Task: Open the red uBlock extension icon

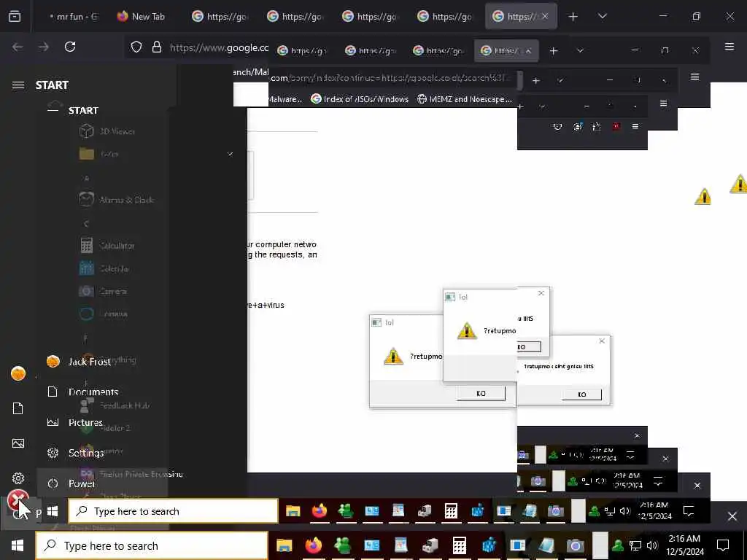Action: [616, 127]
